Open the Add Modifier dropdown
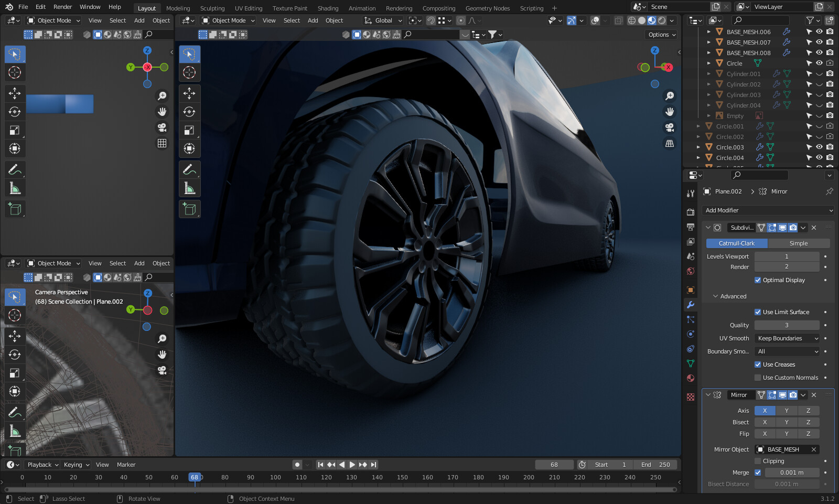Screen dimensions: 839x504 click(768, 210)
